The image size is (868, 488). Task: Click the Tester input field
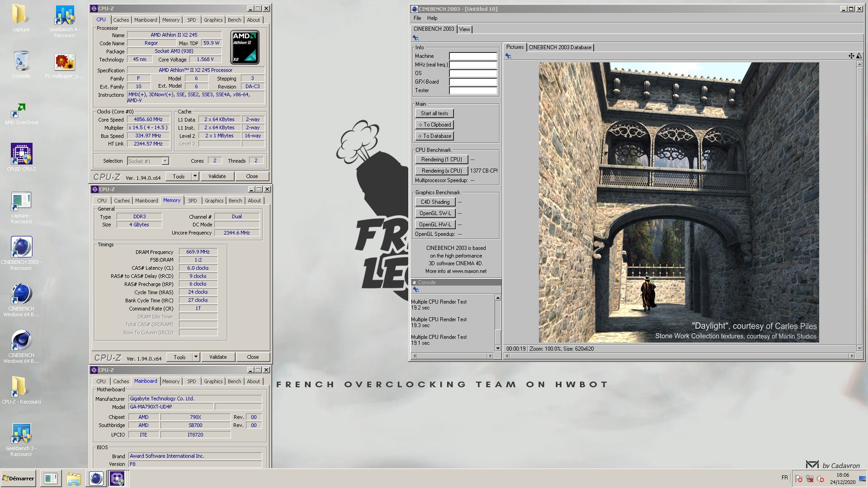pos(473,90)
